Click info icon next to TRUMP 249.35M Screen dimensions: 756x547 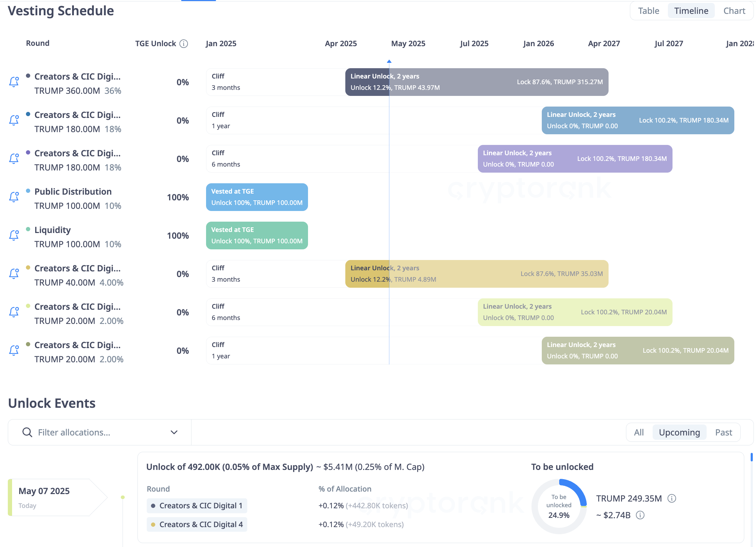click(672, 498)
